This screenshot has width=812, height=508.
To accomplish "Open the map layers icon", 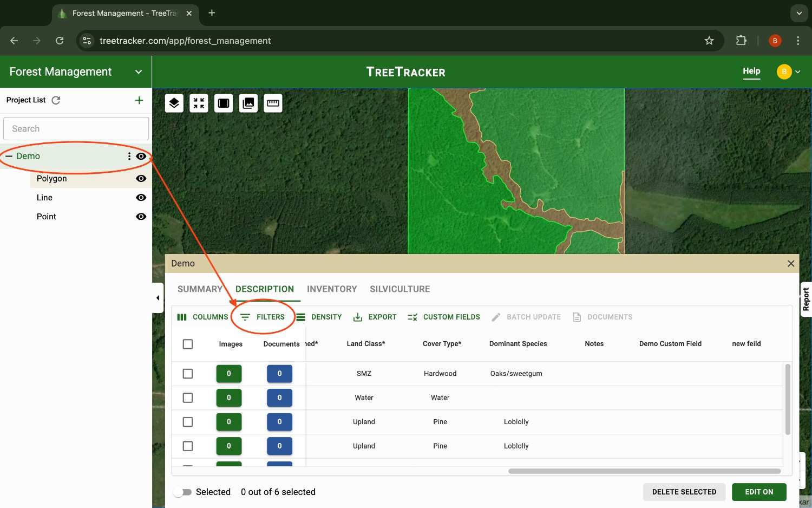I will click(174, 103).
